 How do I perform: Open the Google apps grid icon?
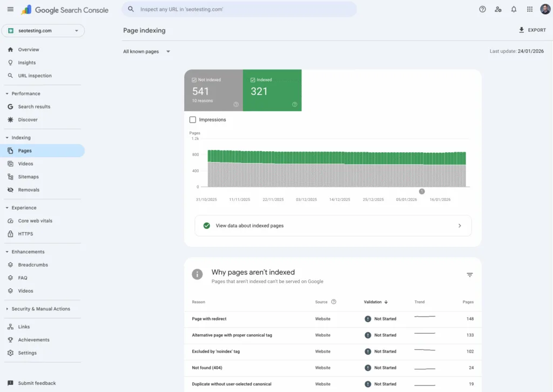[530, 9]
